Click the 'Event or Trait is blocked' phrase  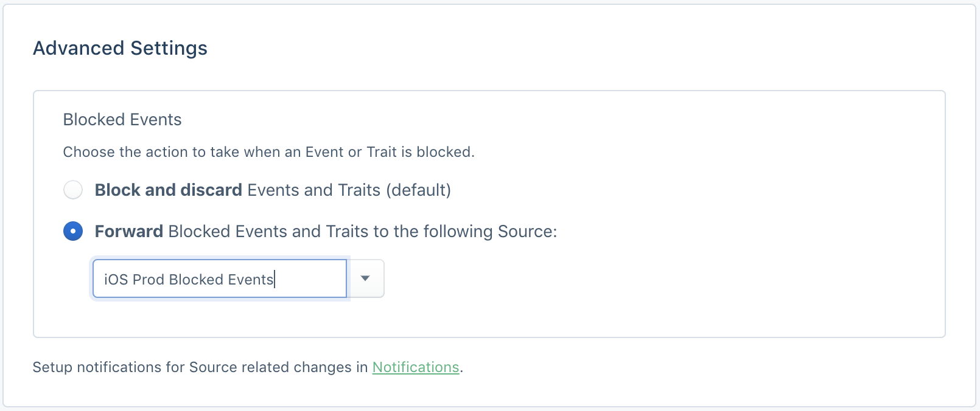pyautogui.click(x=390, y=152)
